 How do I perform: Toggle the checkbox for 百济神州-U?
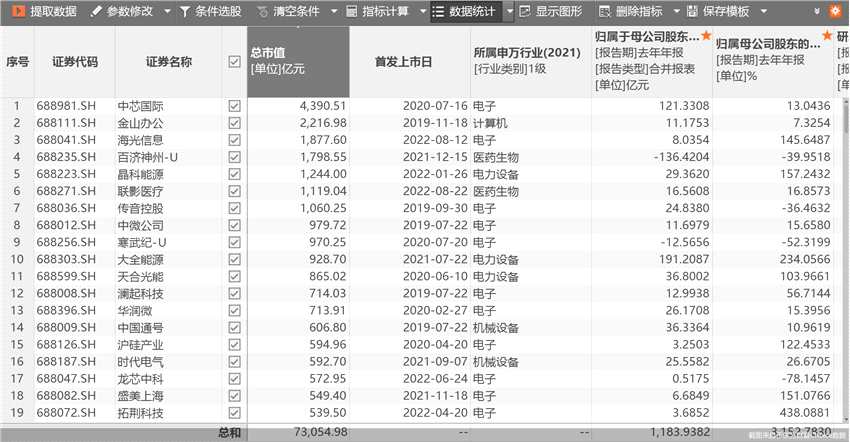[234, 157]
